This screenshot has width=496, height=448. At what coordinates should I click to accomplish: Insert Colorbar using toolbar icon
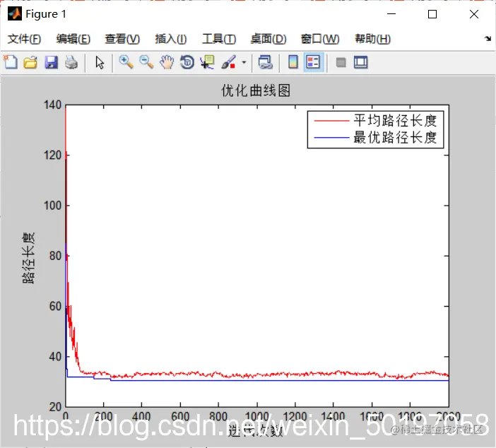pyautogui.click(x=293, y=62)
